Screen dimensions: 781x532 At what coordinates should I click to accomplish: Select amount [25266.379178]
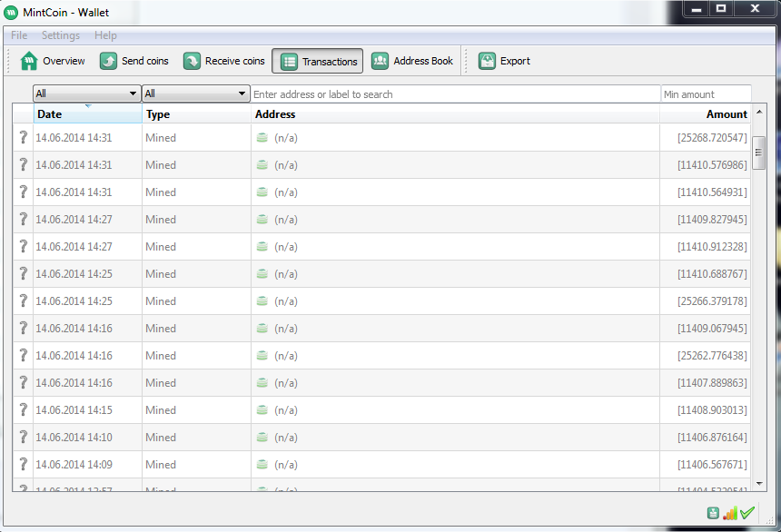pos(712,301)
